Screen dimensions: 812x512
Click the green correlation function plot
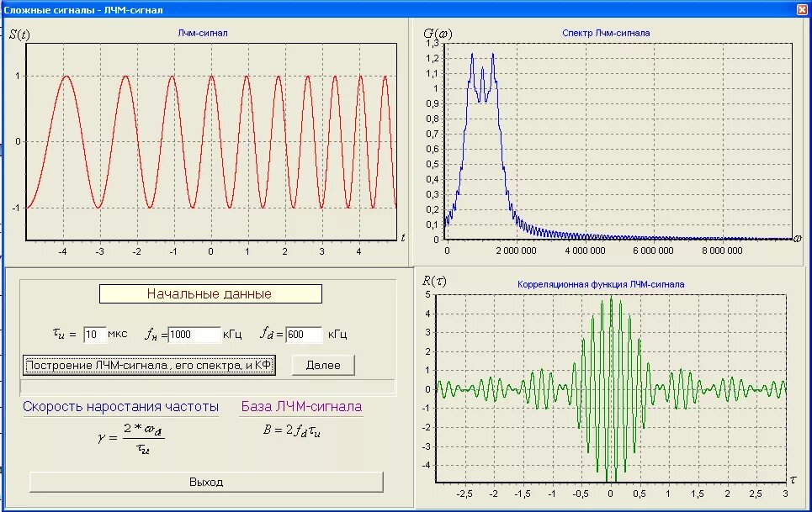pyautogui.click(x=611, y=388)
